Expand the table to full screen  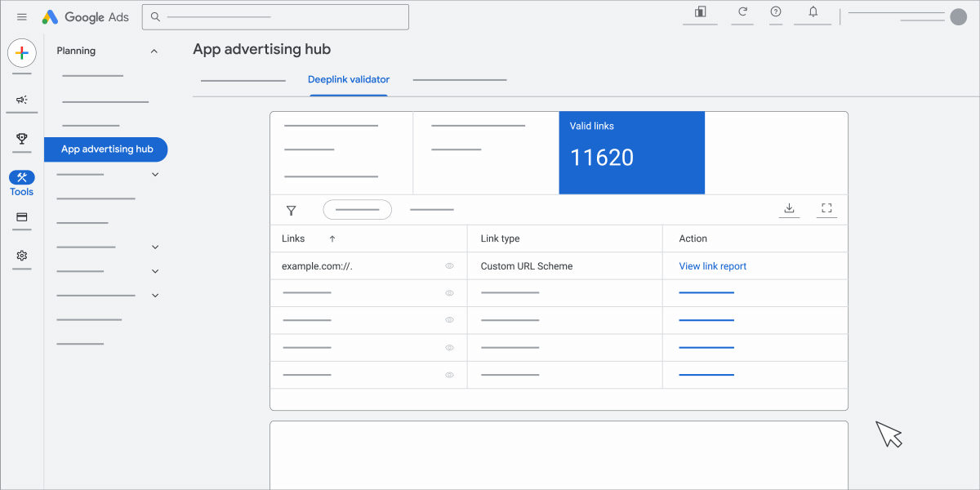coord(826,209)
